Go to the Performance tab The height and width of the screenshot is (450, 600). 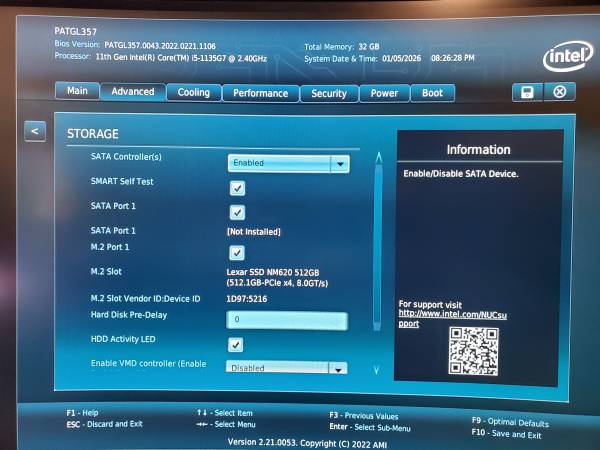point(260,93)
